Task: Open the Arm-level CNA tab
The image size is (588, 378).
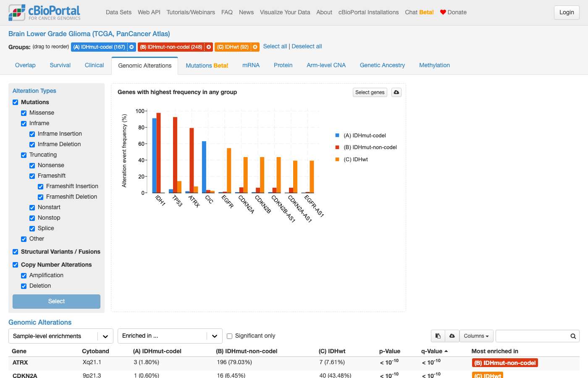Action: 326,65
